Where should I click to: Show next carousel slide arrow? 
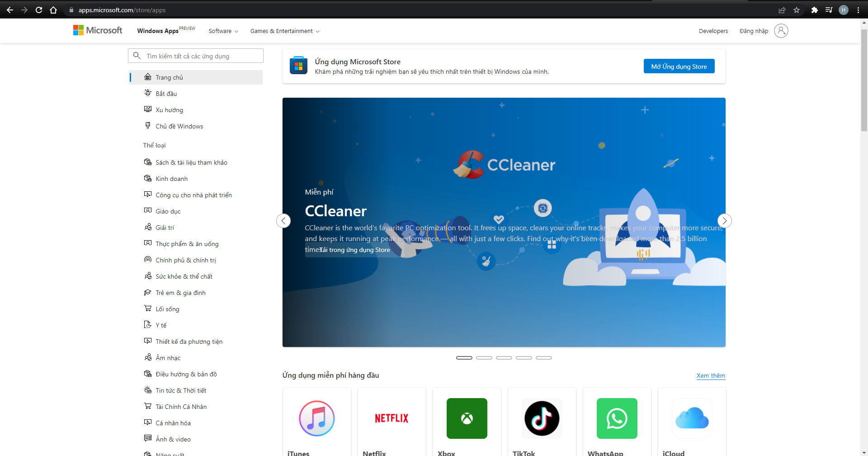tap(724, 220)
